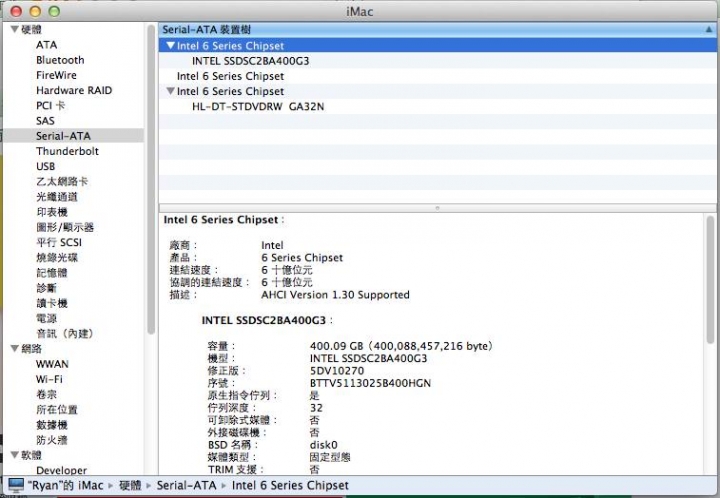Open FireWire hardware info
The image size is (720, 498).
pos(56,75)
